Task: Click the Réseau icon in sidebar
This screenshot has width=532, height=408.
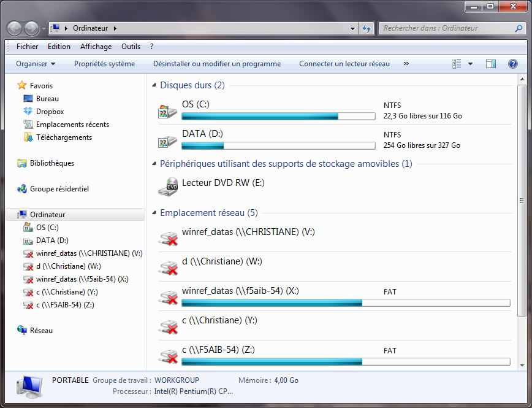Action: (21, 330)
